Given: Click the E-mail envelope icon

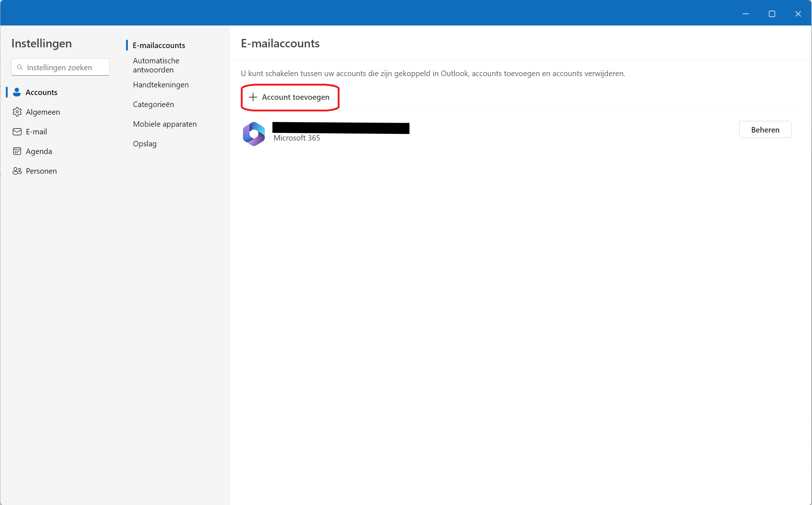Looking at the screenshot, I should 17,131.
